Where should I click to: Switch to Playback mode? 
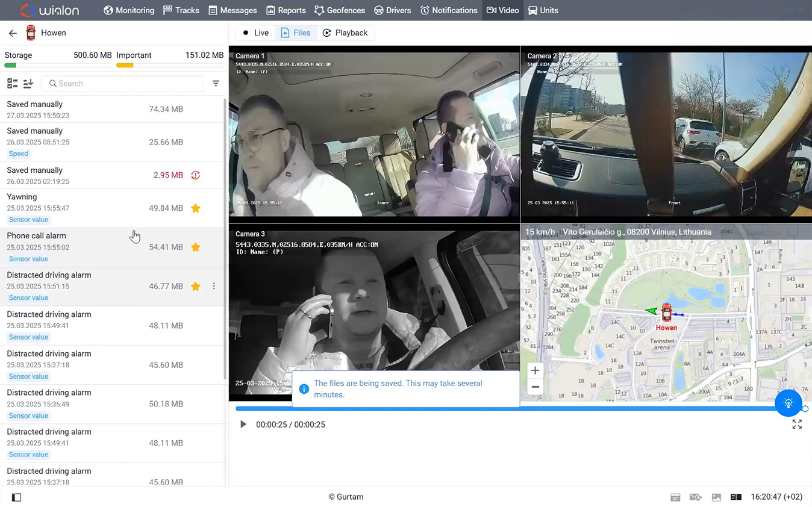(345, 33)
